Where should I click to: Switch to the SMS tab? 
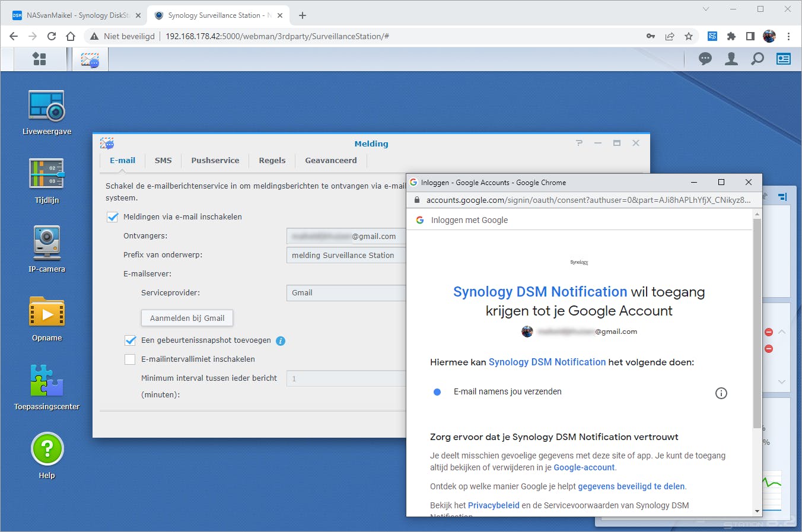(163, 161)
